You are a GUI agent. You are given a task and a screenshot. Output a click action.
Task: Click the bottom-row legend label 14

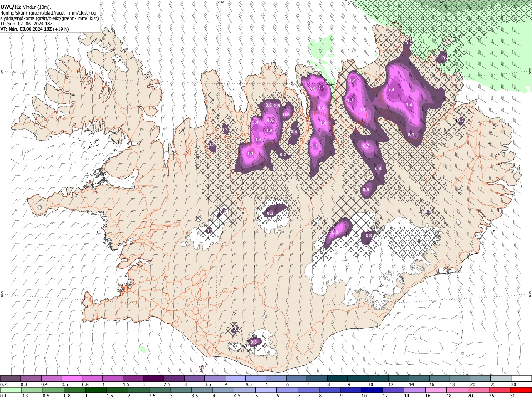coord(407,396)
